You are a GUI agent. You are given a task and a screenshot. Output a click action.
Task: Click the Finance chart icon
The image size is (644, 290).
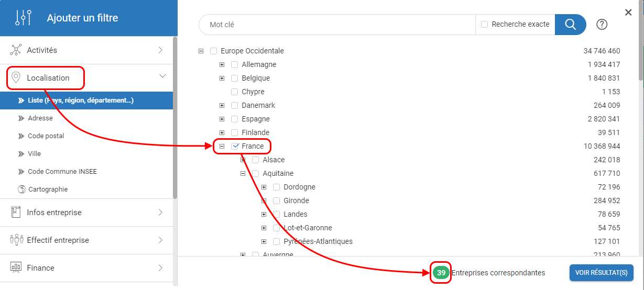tap(16, 268)
